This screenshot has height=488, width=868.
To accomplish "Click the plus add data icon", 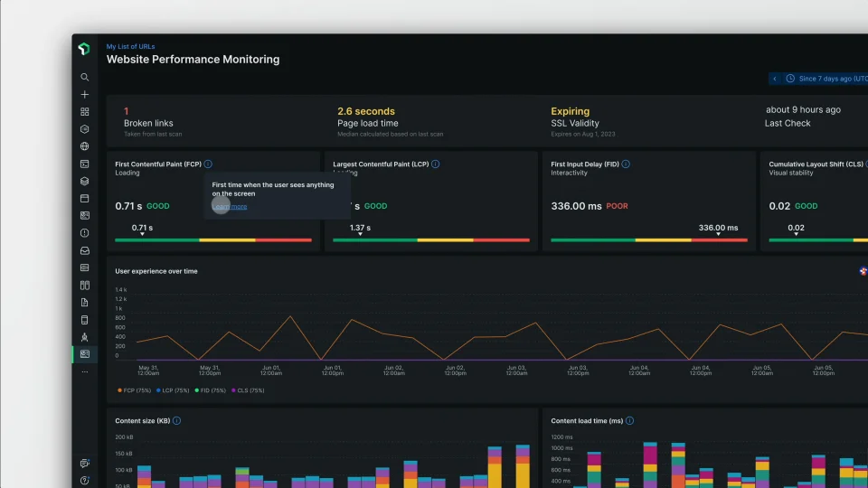I will coord(85,95).
